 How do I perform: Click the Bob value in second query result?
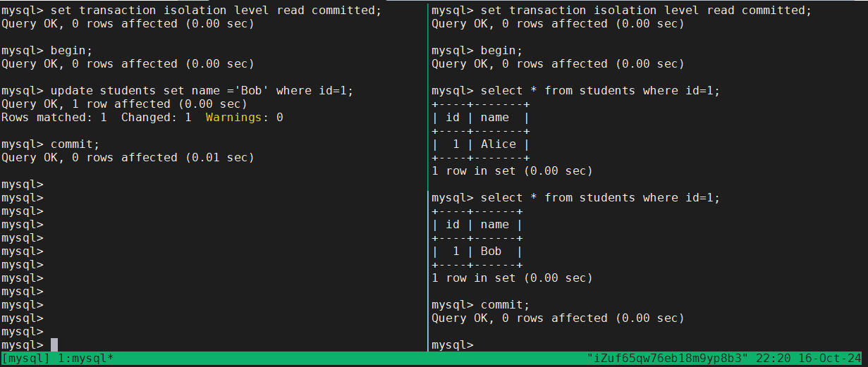tap(491, 251)
